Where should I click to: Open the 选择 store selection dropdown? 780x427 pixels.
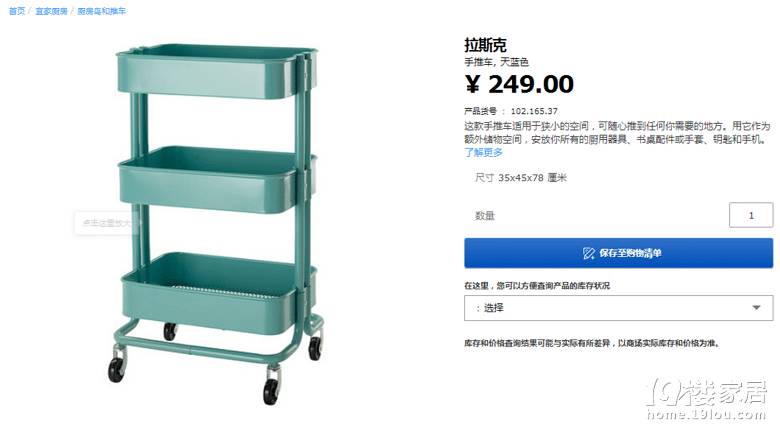pos(618,308)
